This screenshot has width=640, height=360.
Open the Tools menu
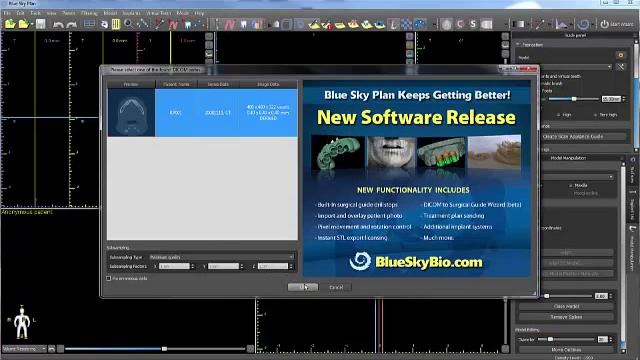pyautogui.click(x=36, y=13)
